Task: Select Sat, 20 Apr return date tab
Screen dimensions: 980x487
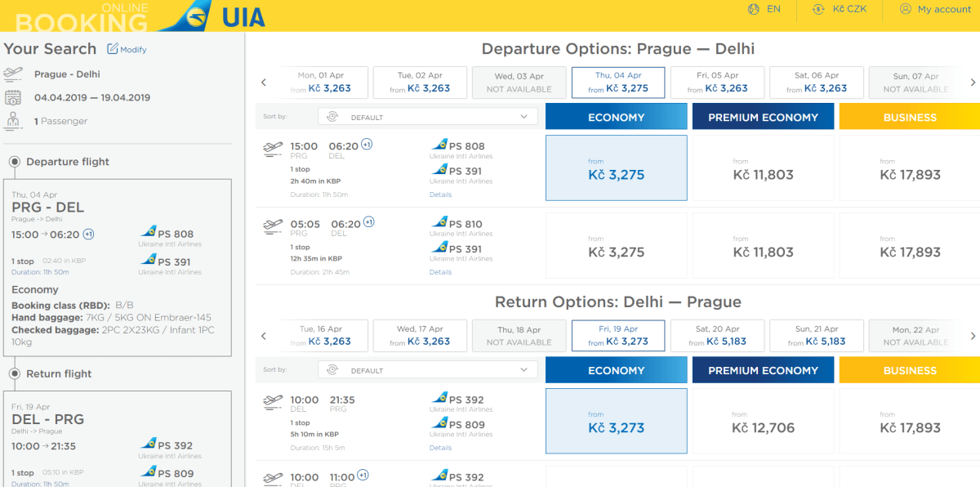Action: click(x=717, y=336)
